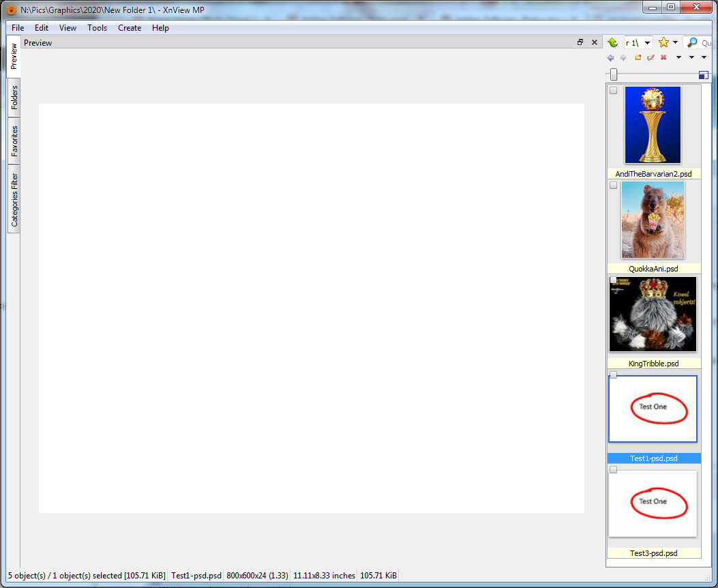
Task: Click the Test3-psd.psd file name
Action: [x=653, y=553]
